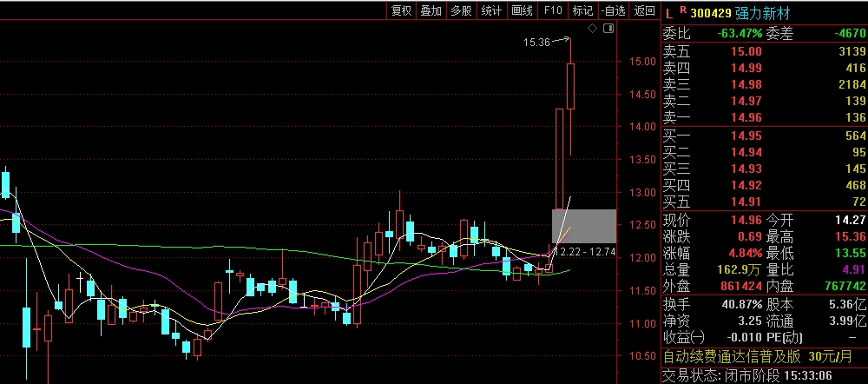Click the stock name 强力新材
868x384 pixels.
[x=763, y=14]
